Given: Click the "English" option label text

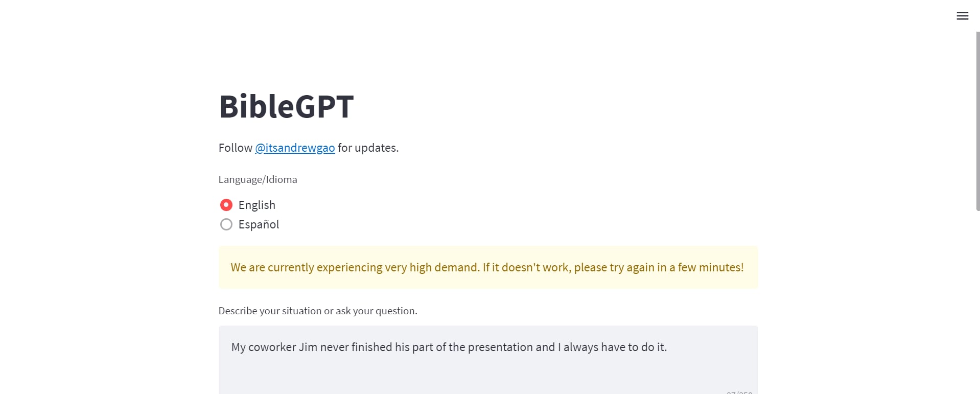Looking at the screenshot, I should [256, 205].
